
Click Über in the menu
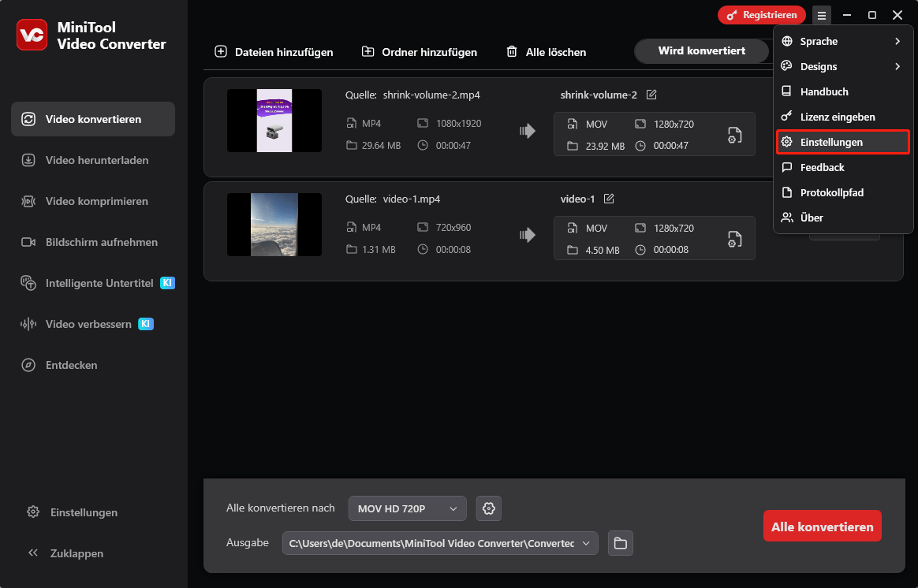coord(843,218)
